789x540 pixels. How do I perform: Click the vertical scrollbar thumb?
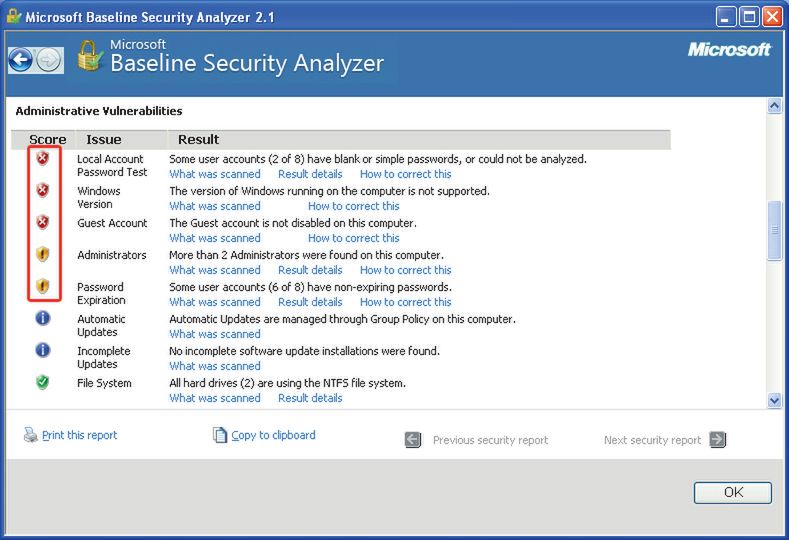coord(774,230)
